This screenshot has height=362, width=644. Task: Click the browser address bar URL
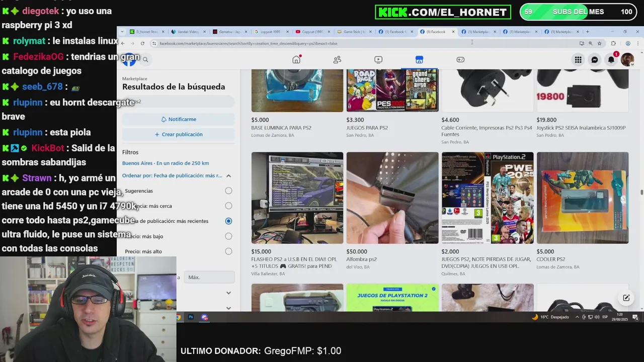(249, 43)
